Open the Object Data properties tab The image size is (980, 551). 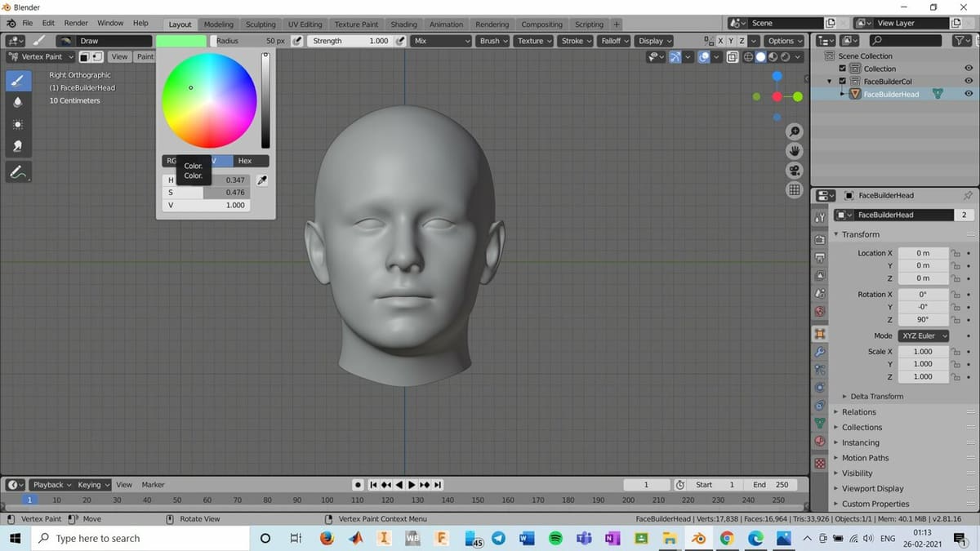coord(820,423)
